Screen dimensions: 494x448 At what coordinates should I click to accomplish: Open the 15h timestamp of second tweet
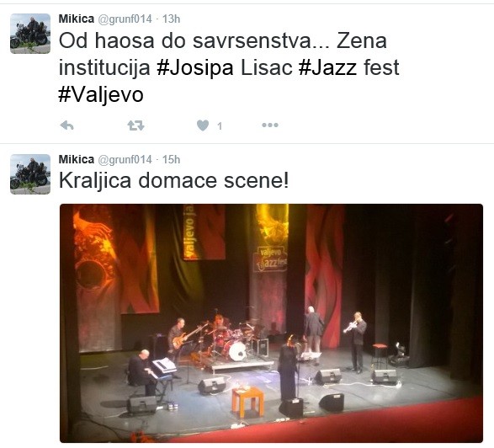coord(171,159)
